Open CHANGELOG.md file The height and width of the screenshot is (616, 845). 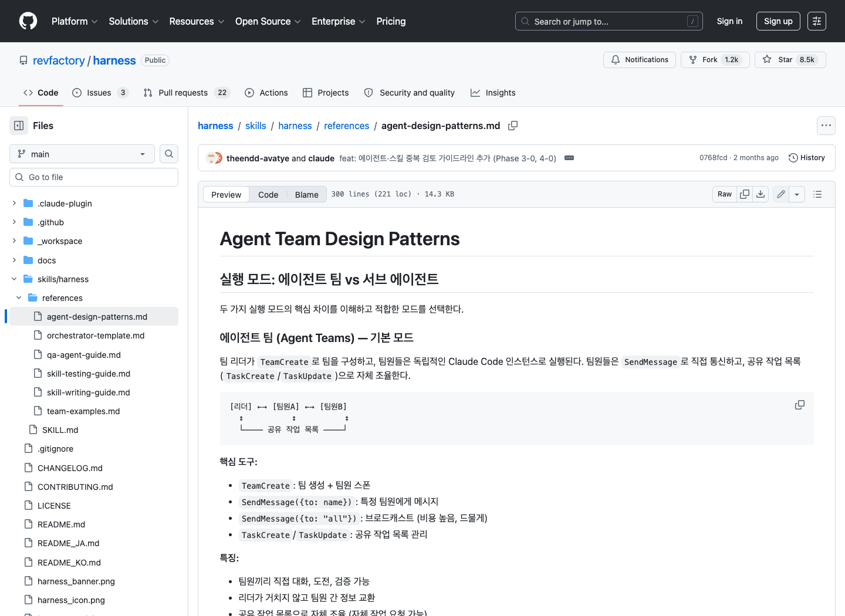point(70,468)
